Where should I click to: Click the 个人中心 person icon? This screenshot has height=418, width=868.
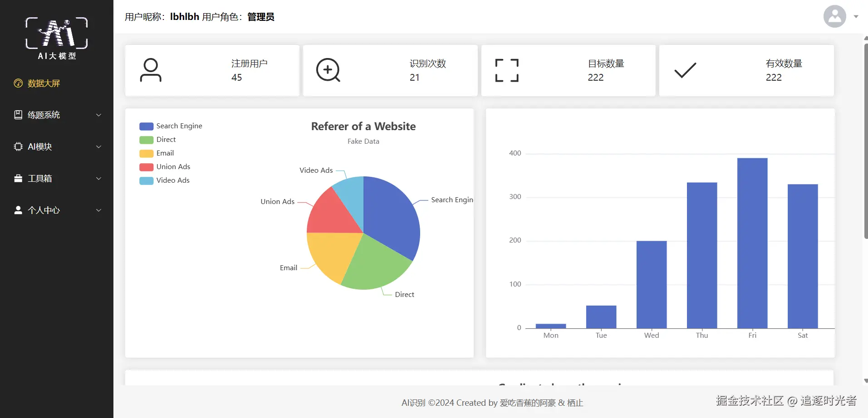pos(18,210)
